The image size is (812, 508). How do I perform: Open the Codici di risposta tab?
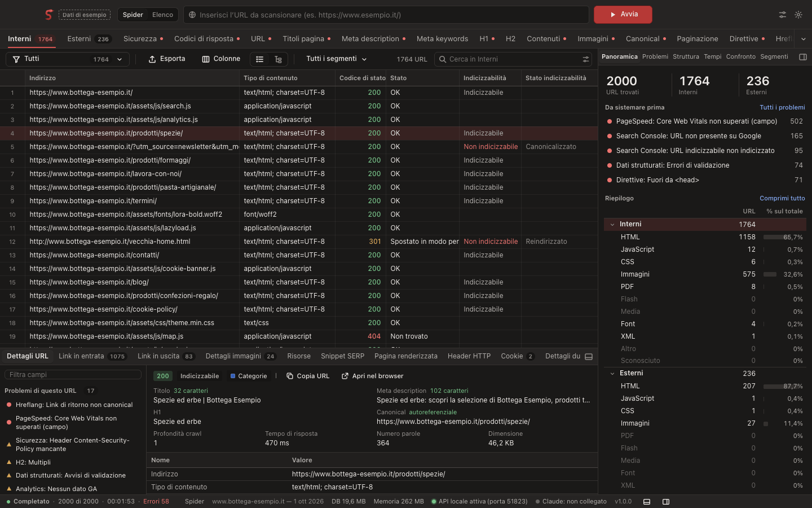[x=207, y=39]
